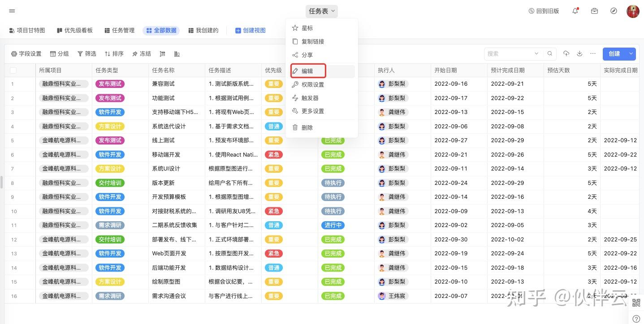Switch to the 项目甘特图 view tab

27,31
